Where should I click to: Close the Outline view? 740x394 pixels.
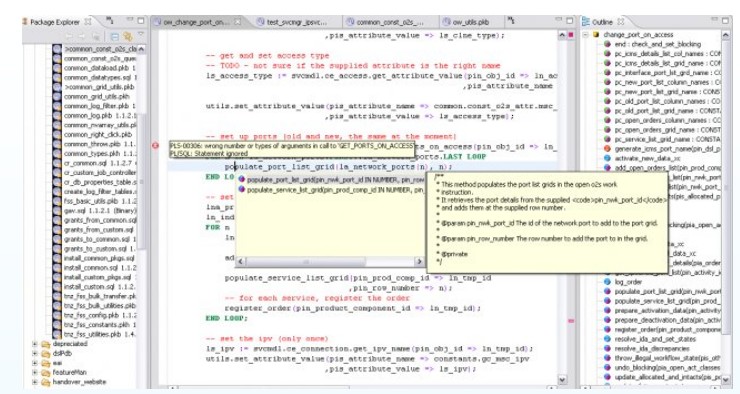(621, 22)
